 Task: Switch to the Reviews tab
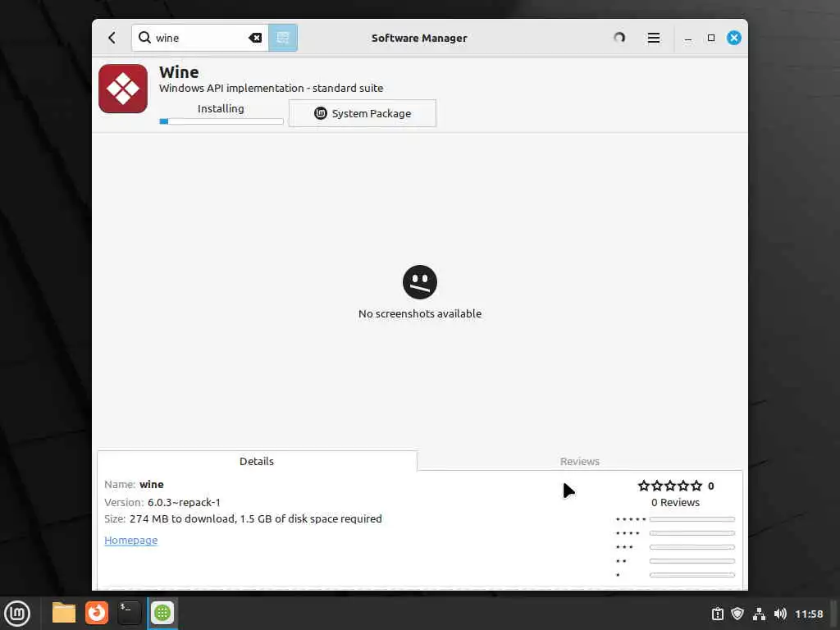pos(580,461)
